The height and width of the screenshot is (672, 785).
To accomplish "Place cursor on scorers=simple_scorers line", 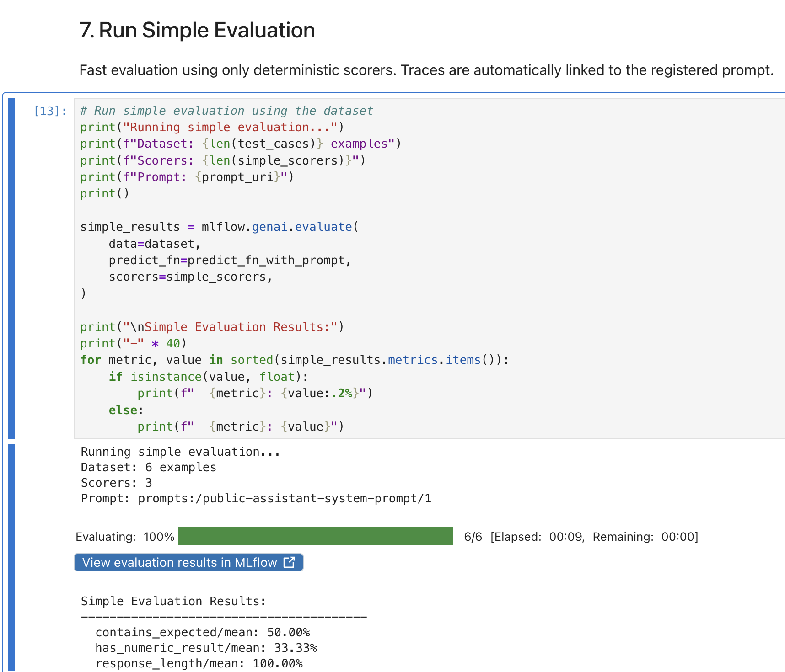I will coord(190,277).
